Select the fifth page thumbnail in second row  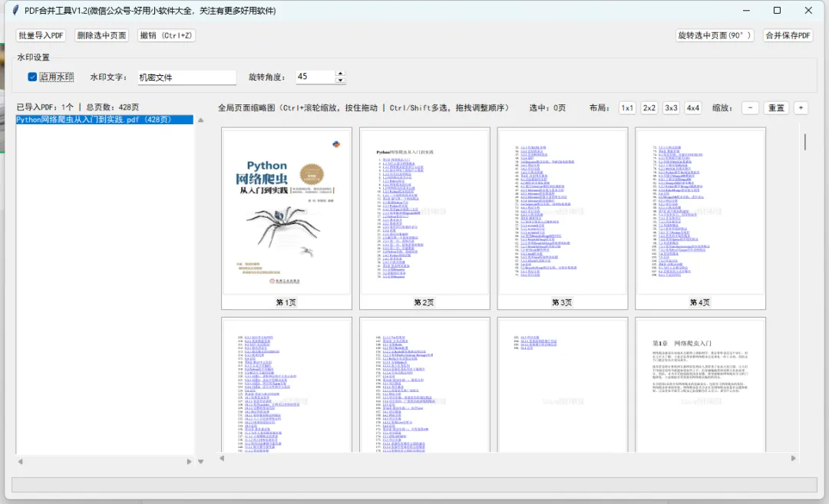pos(286,384)
